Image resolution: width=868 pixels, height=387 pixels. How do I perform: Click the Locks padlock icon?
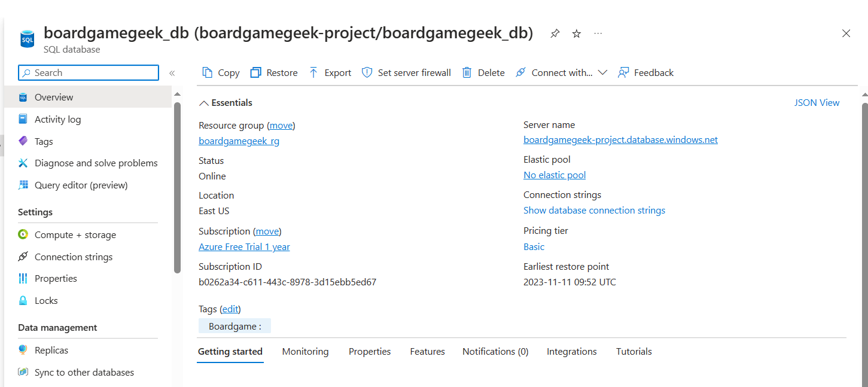[23, 300]
